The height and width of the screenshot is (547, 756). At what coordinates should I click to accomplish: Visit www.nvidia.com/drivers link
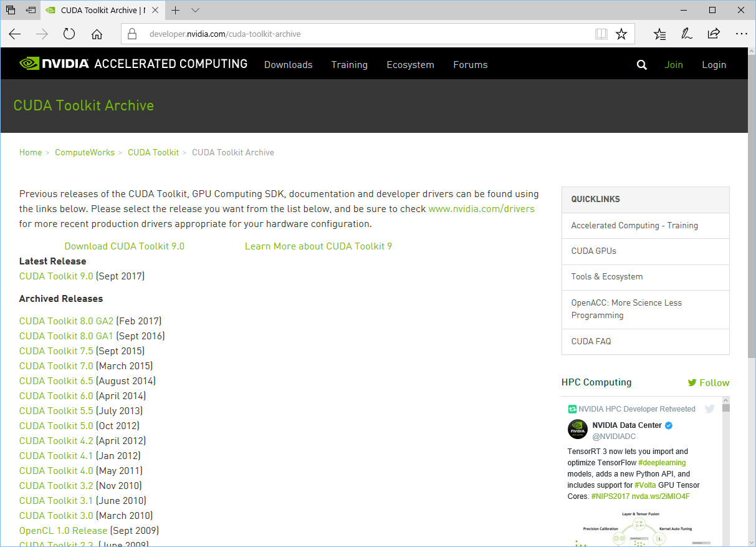point(482,209)
